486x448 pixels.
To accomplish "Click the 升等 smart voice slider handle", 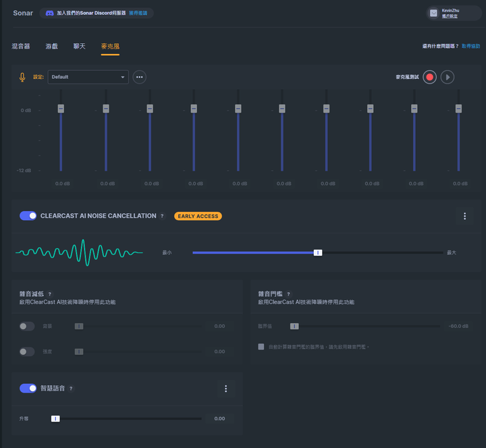I will [55, 419].
